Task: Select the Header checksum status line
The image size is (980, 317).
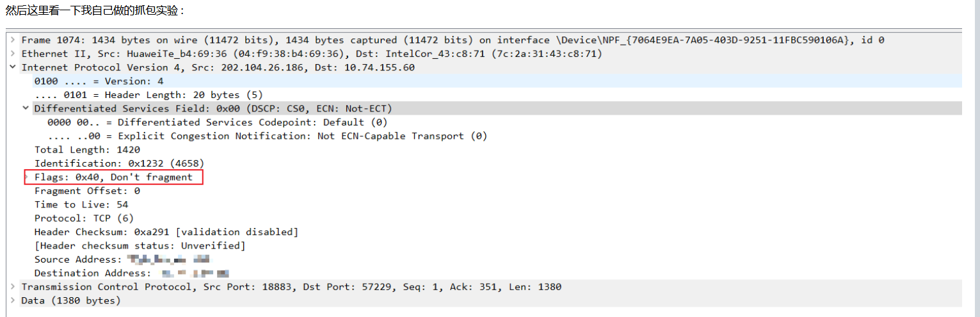Action: click(x=140, y=246)
